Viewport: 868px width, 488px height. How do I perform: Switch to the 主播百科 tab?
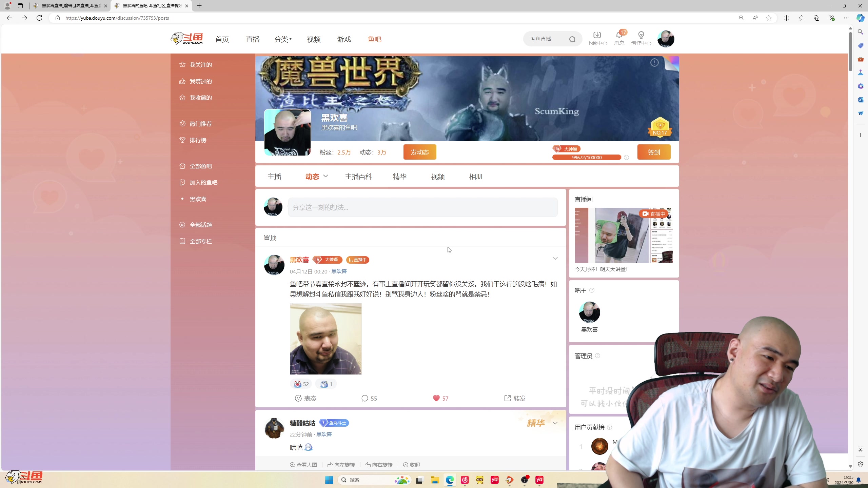tap(358, 177)
